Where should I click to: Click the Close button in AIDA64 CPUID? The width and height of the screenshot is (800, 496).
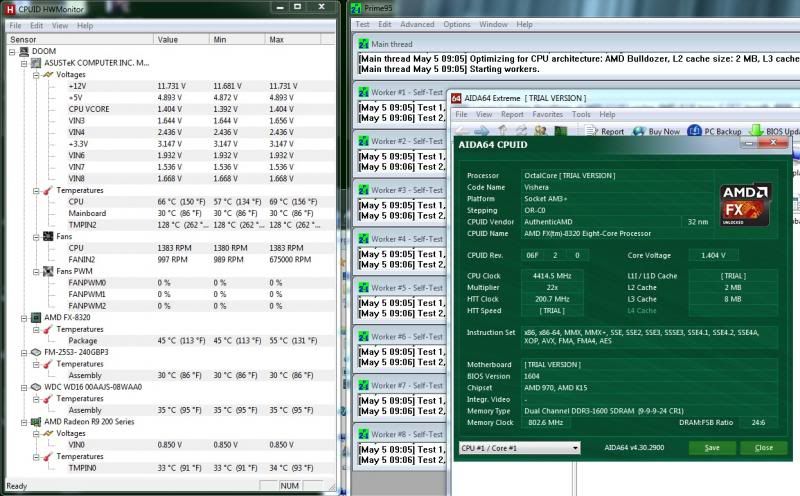coord(763,448)
